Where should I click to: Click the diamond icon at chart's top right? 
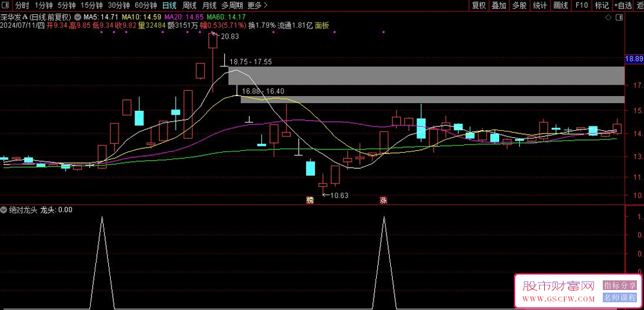pyautogui.click(x=609, y=17)
